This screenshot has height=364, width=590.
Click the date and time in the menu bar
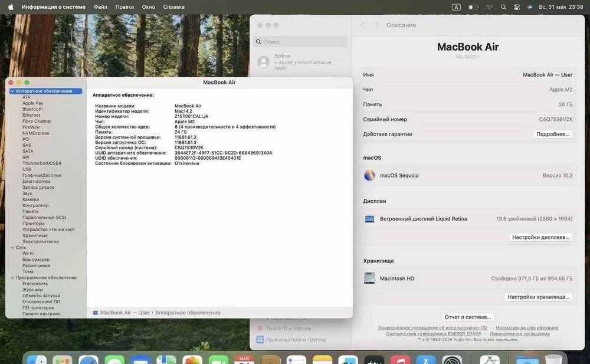coord(560,6)
